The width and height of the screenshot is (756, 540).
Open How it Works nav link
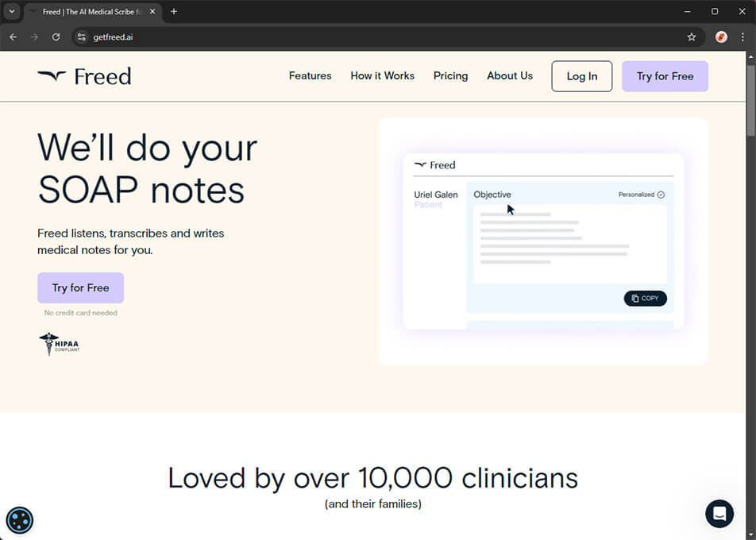(382, 75)
